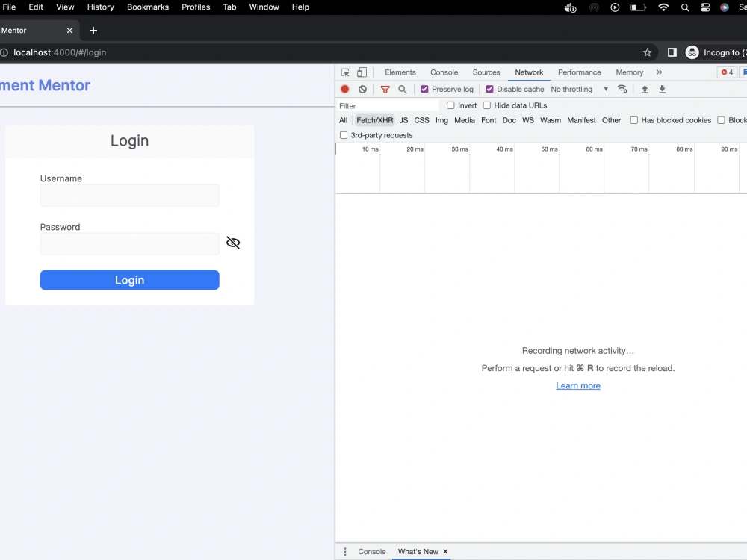Open the No throttling dropdown
747x560 pixels.
580,89
